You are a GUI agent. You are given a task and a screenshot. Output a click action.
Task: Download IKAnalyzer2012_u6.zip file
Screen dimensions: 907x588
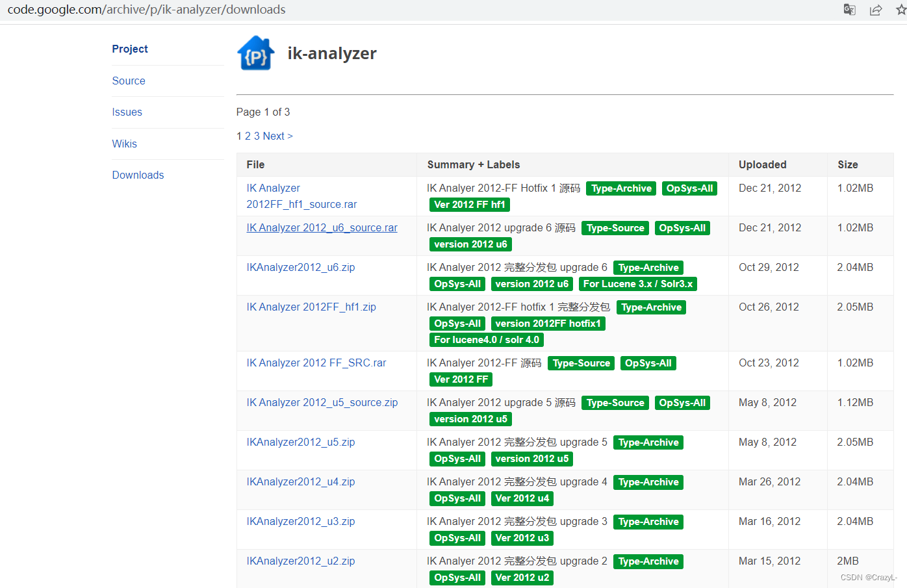click(301, 267)
